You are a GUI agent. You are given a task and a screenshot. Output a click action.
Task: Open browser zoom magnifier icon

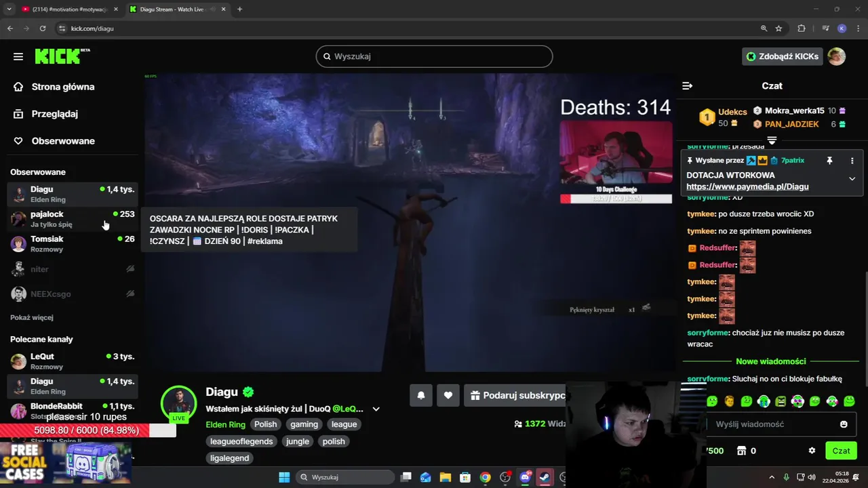(x=764, y=28)
